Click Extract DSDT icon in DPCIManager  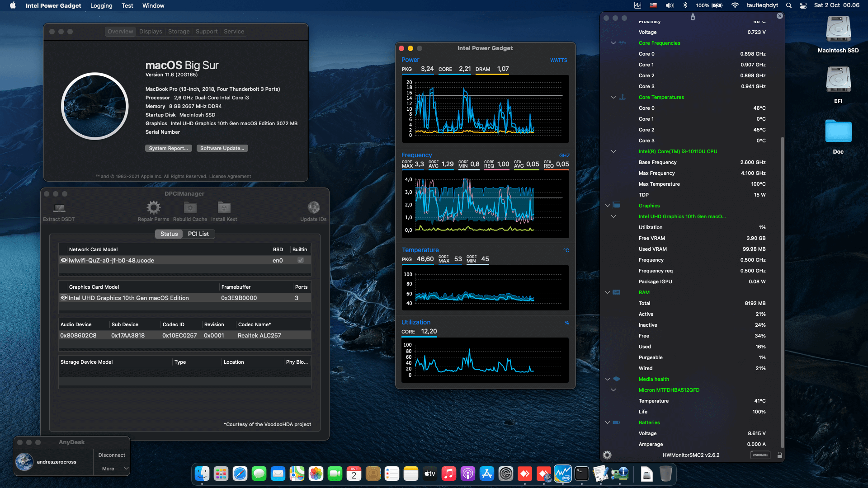click(59, 208)
